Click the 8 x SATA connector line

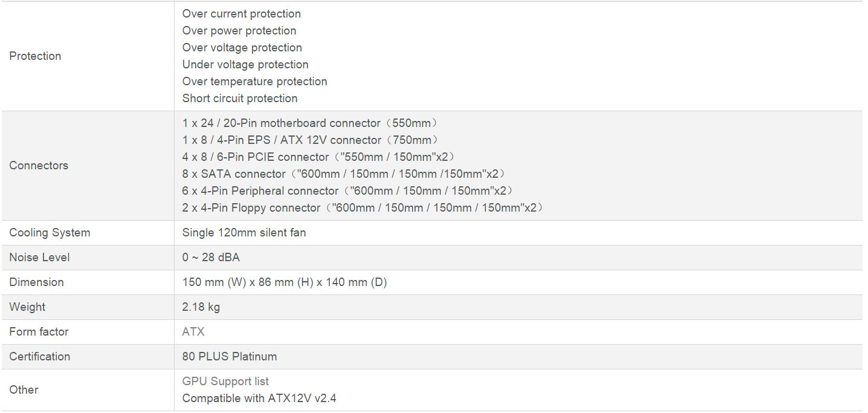(343, 174)
